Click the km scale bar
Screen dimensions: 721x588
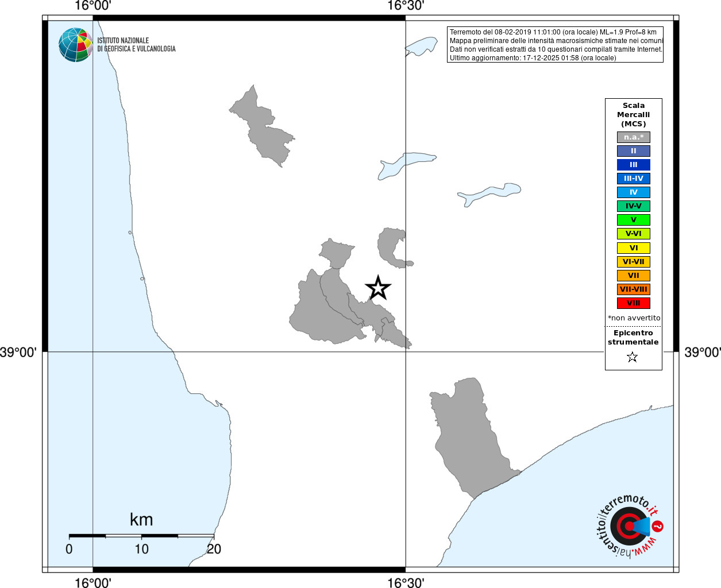(141, 536)
